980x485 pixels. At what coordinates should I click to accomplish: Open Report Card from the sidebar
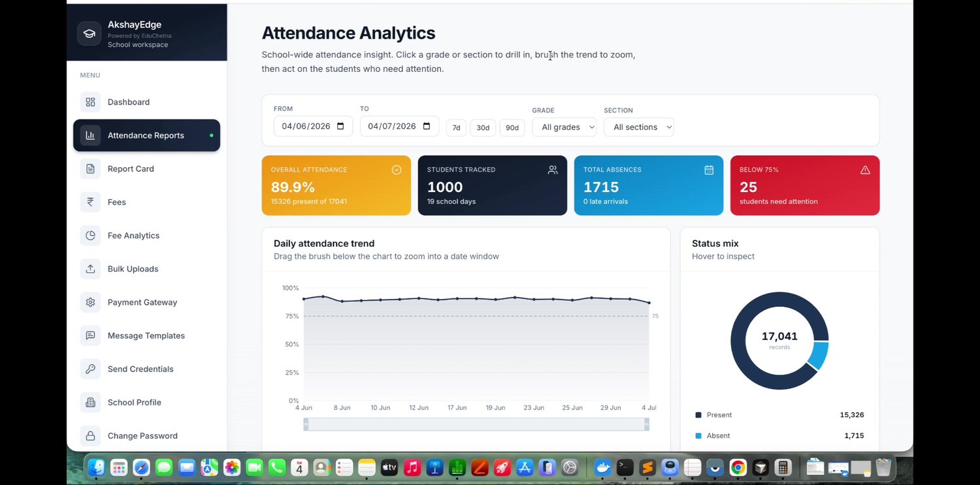click(146, 168)
